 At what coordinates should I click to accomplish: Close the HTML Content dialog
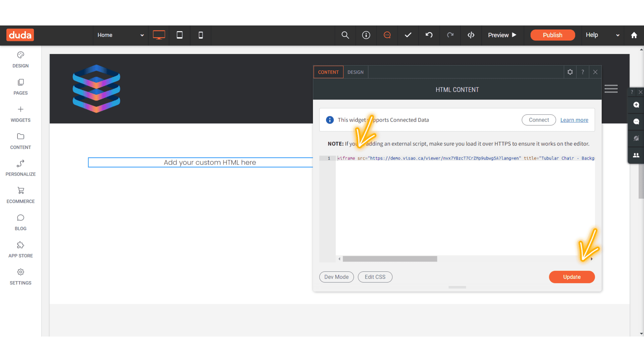point(595,72)
